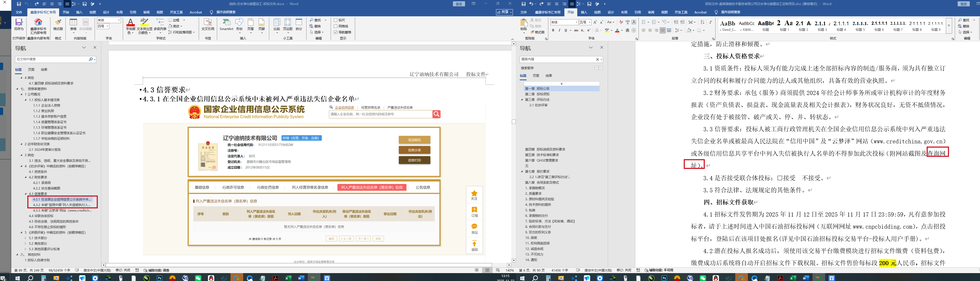Open the 五号 font size dropdown
The height and width of the screenshot is (281, 980).
(589, 22)
